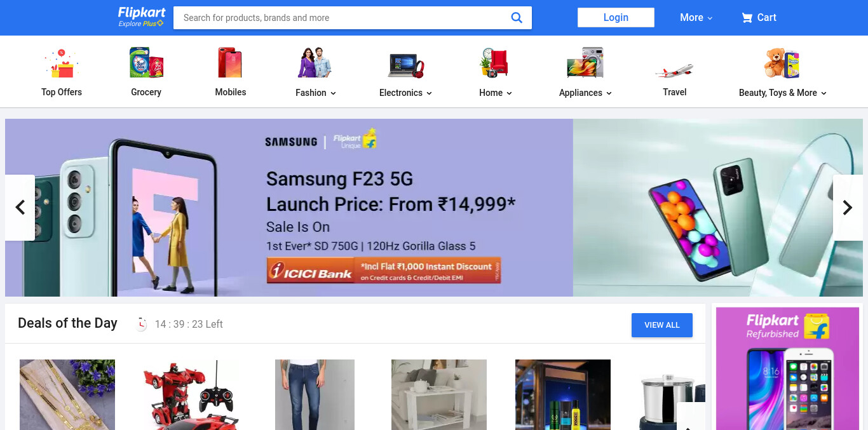Open the shopping Cart icon
868x430 pixels.
pyautogui.click(x=747, y=18)
